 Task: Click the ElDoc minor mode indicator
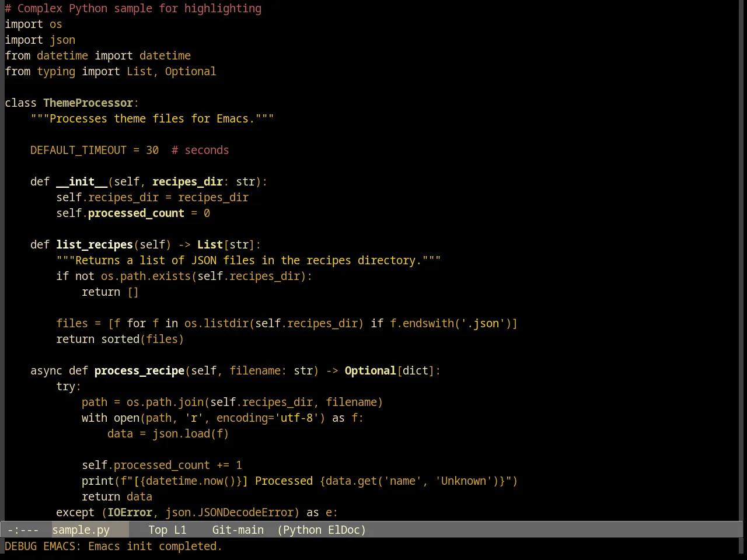tap(344, 530)
